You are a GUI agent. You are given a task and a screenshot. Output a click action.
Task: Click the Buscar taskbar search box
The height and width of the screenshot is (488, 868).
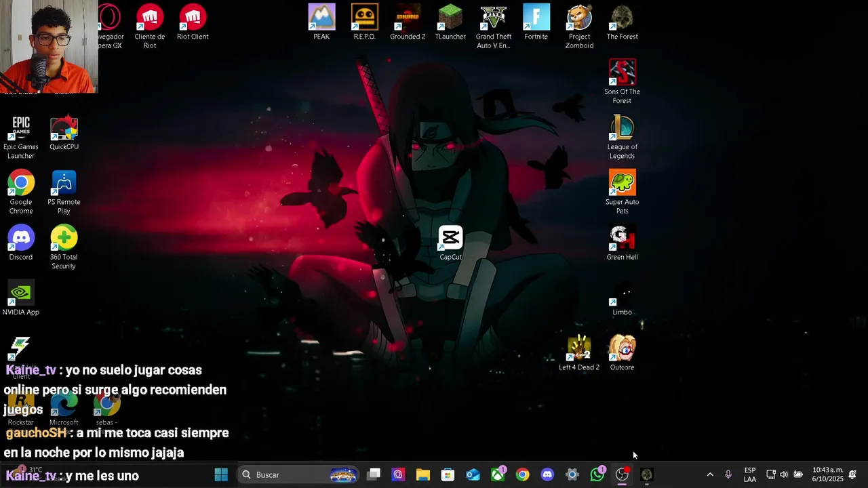click(x=299, y=474)
